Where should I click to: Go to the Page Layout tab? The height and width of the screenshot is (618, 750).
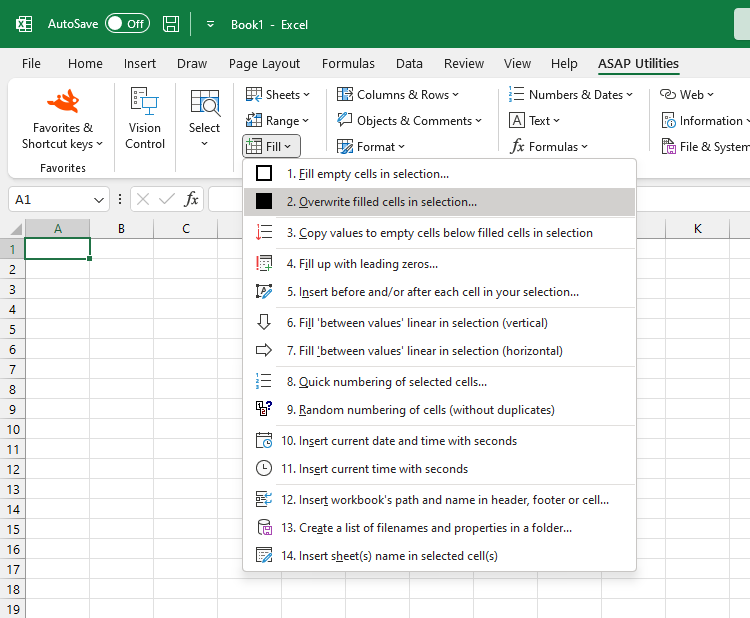[x=264, y=64]
